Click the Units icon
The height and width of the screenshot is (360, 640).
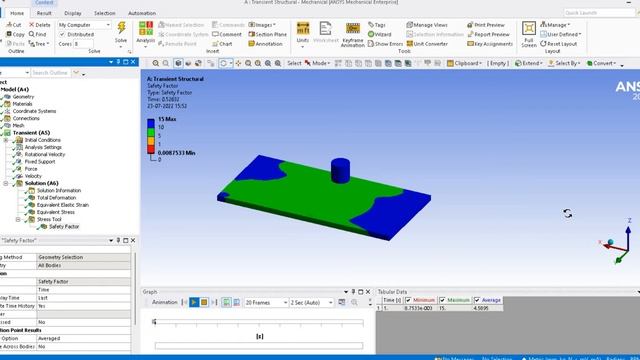coord(303,28)
